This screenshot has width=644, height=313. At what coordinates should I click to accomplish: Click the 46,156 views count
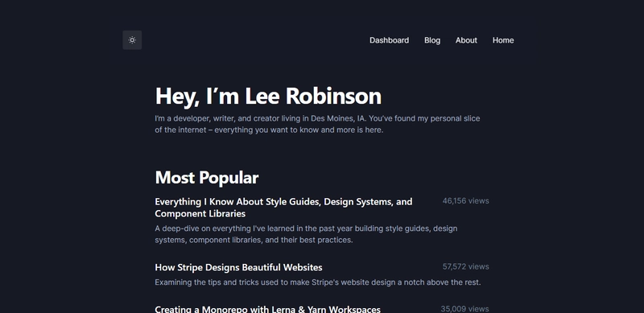[466, 201]
